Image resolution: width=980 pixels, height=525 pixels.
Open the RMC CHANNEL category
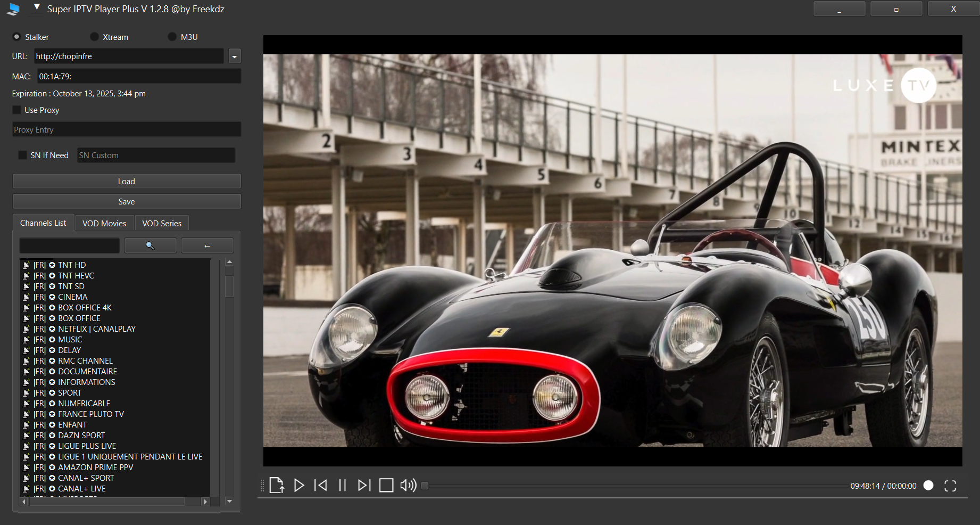pos(85,360)
